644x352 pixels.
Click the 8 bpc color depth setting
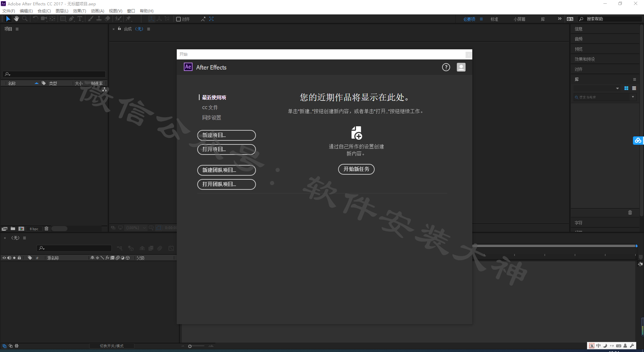34,229
